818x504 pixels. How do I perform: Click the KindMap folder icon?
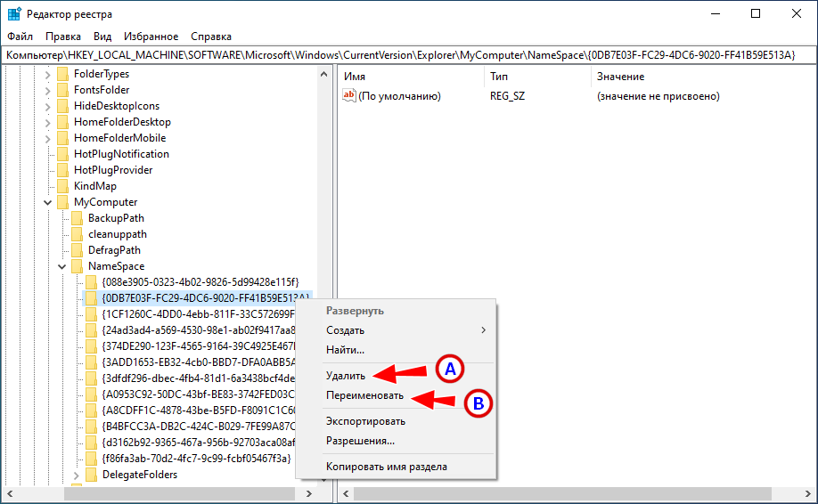coord(62,186)
